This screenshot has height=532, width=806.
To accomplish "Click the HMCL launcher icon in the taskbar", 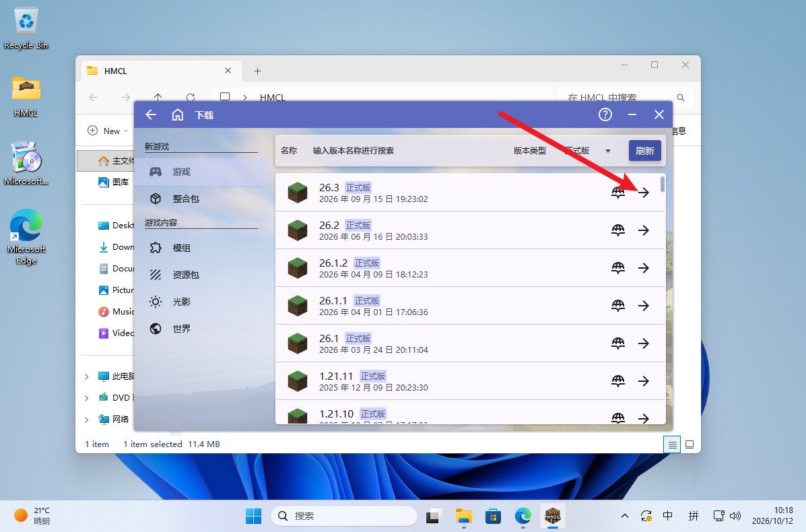I will pyautogui.click(x=553, y=516).
